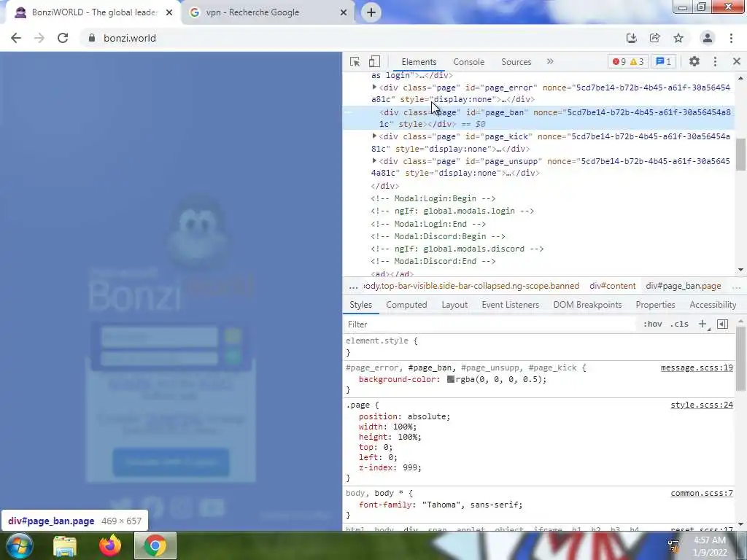The height and width of the screenshot is (560, 747).
Task: Toggle the device toolbar icon
Action: pyautogui.click(x=374, y=61)
